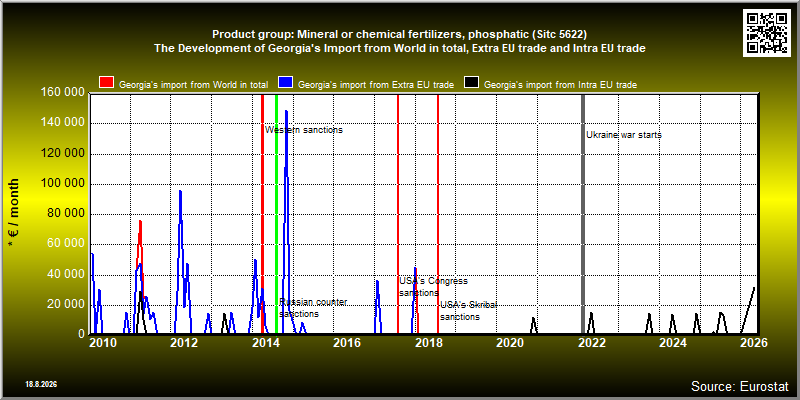This screenshot has height=400, width=800.
Task: Click the y-axis value 60 000
Action: [x=66, y=244]
